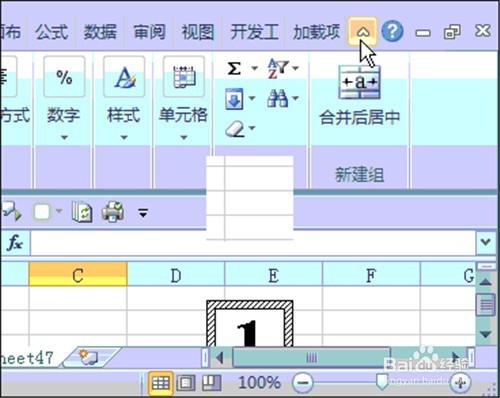Image resolution: width=500 pixels, height=398 pixels.
Task: Click the Find & Select binoculars icon
Action: tap(277, 98)
